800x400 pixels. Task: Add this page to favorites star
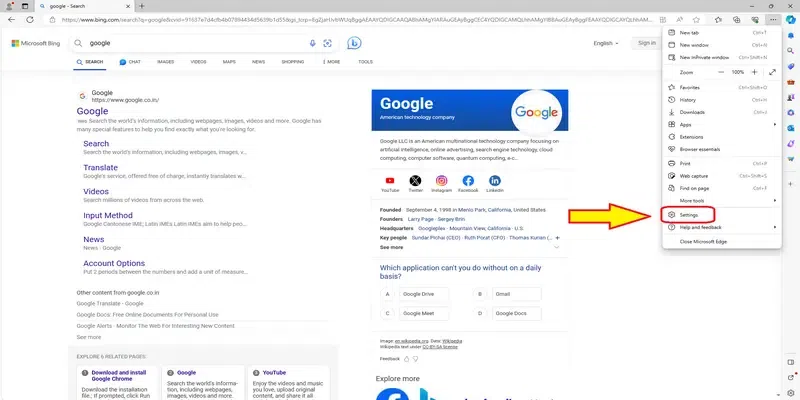coord(696,20)
